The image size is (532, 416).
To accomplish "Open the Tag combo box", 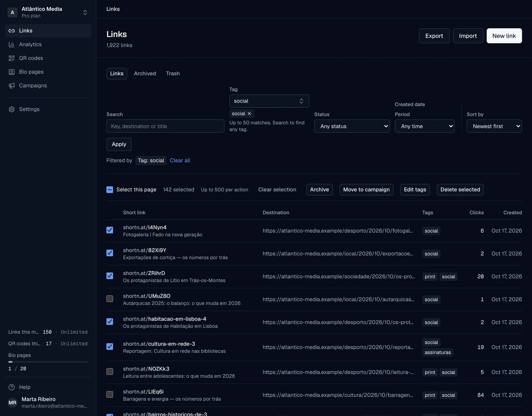I will pyautogui.click(x=269, y=101).
